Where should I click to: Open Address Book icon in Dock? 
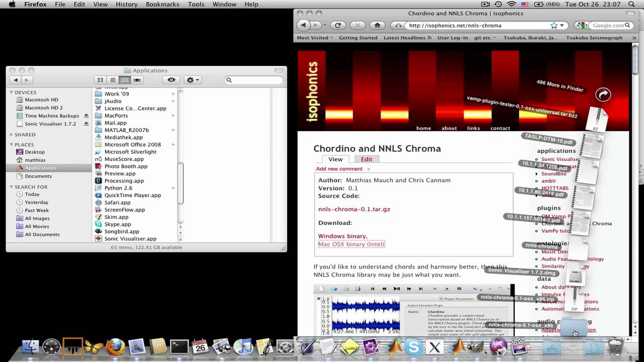coord(158,347)
